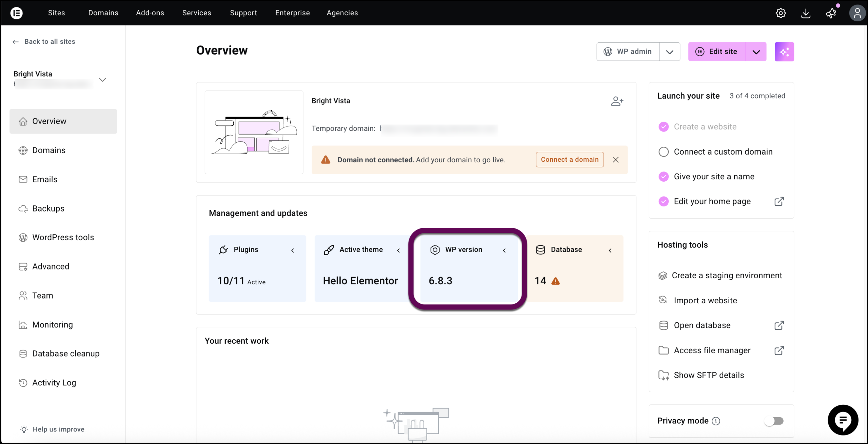
Task: Click the download icon in top bar
Action: (806, 13)
